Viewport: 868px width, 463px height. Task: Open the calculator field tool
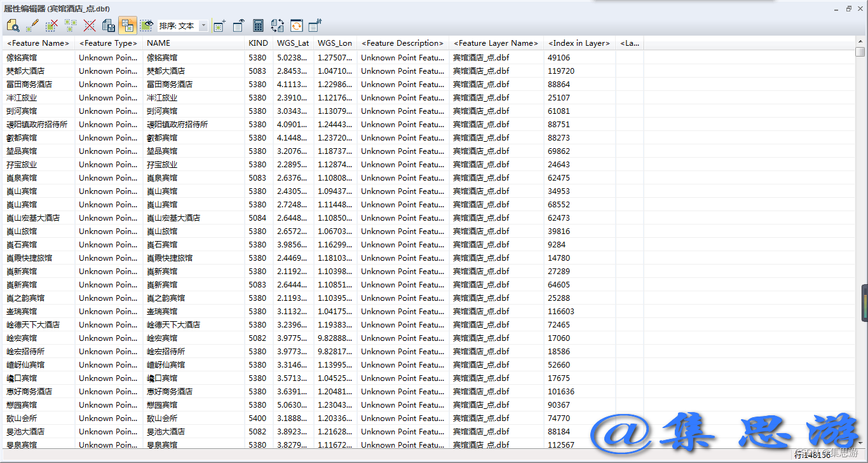(x=258, y=25)
